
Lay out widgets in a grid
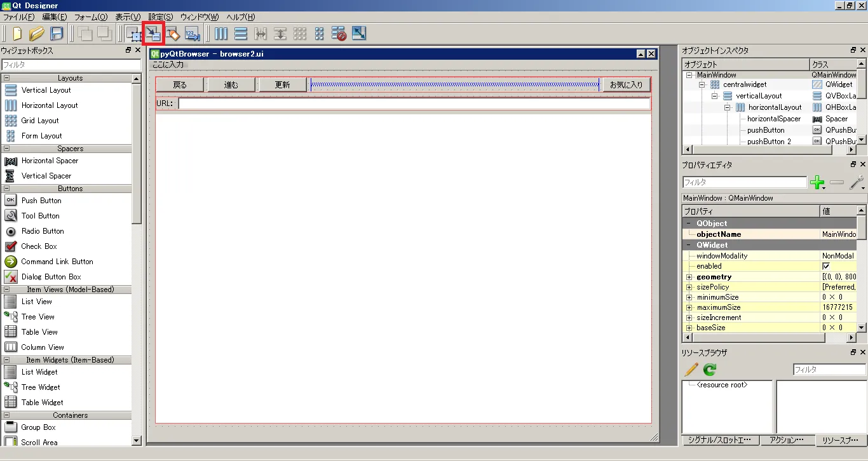299,34
